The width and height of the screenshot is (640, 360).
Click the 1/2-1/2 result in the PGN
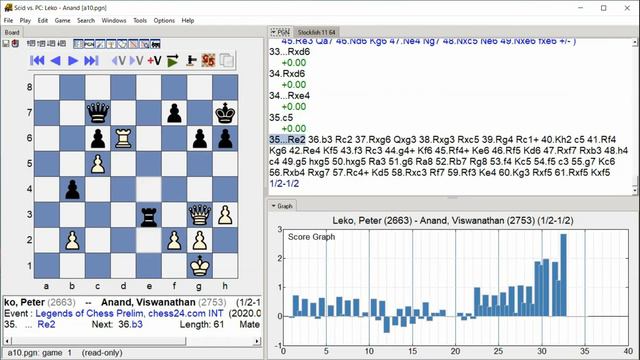(x=284, y=184)
